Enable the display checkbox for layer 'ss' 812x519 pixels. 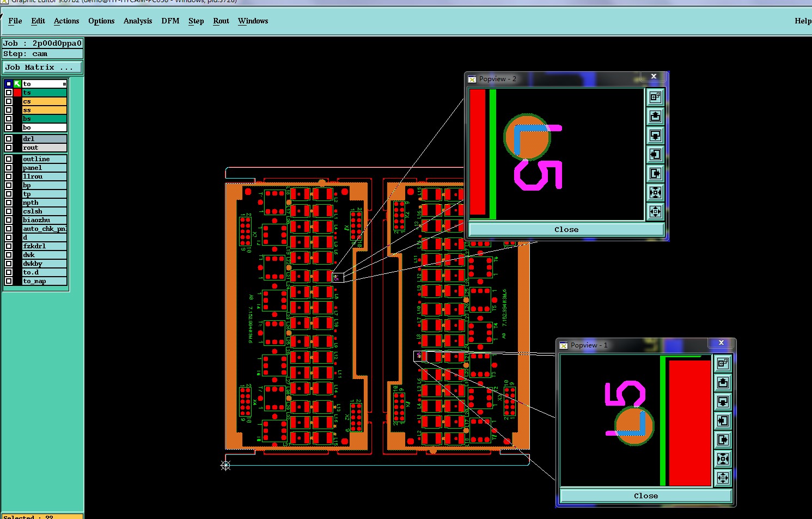[x=9, y=110]
